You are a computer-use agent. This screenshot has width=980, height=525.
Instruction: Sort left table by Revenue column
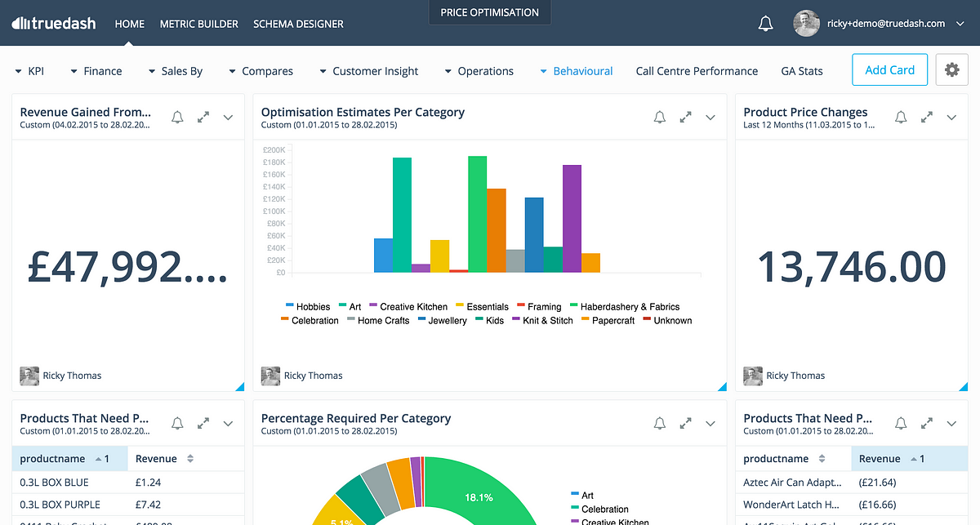pyautogui.click(x=185, y=459)
